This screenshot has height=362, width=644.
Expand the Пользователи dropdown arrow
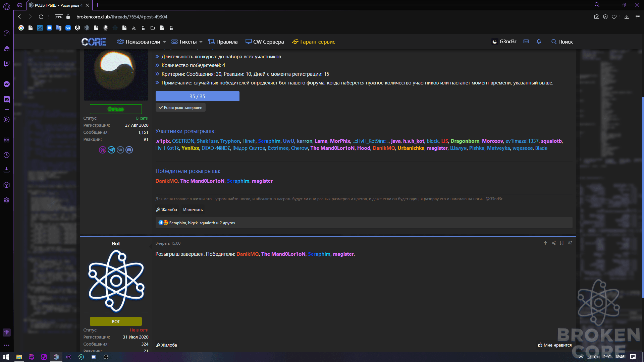(164, 42)
